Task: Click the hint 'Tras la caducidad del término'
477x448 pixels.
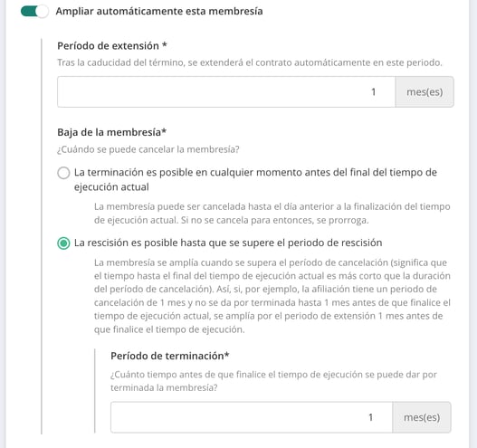Action: click(x=250, y=62)
